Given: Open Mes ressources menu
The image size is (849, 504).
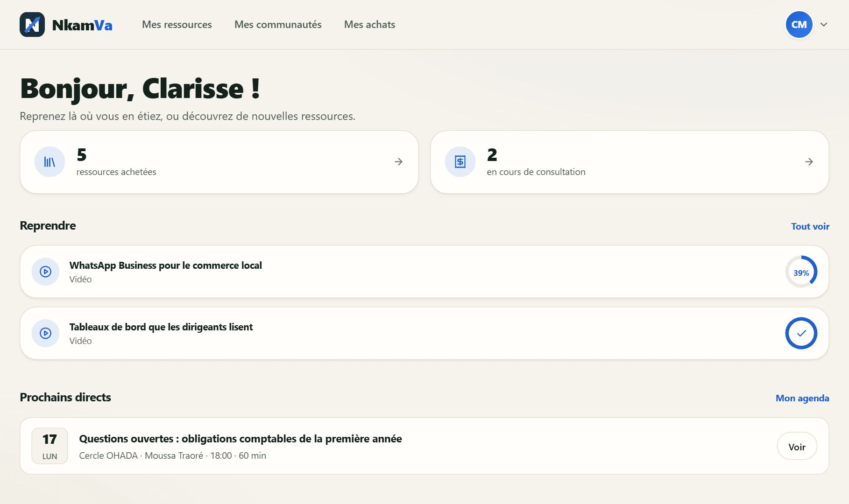Looking at the screenshot, I should (x=177, y=25).
